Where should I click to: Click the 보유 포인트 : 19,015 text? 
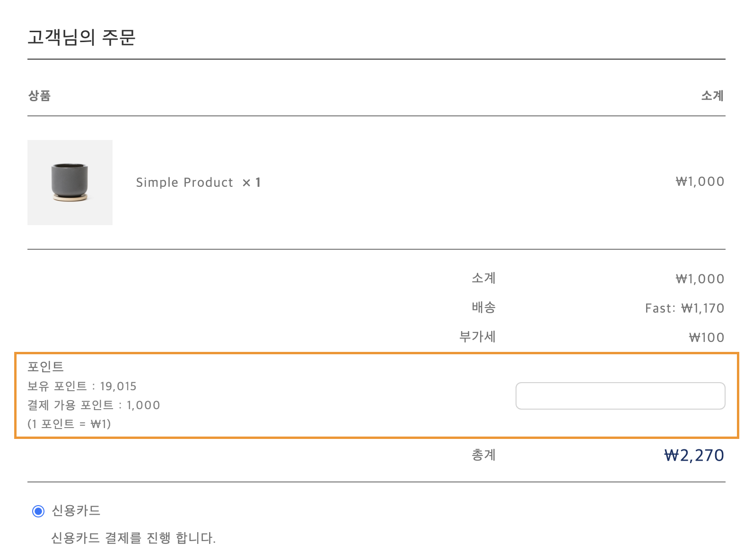82,386
